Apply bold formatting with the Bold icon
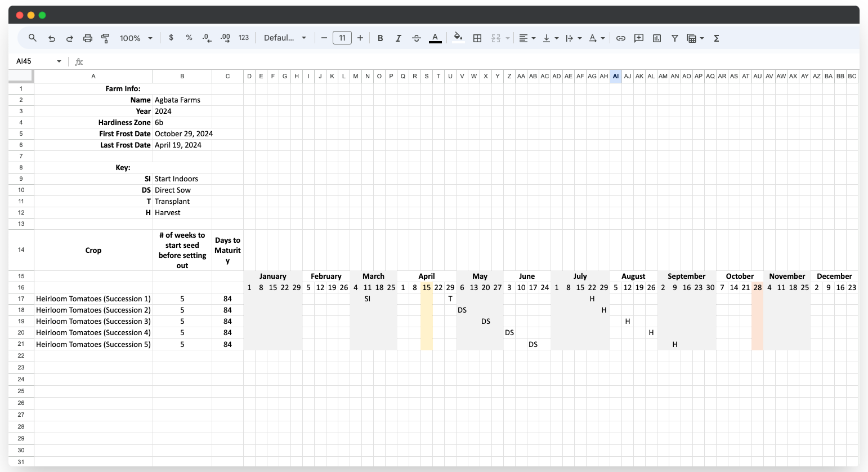 pyautogui.click(x=381, y=38)
